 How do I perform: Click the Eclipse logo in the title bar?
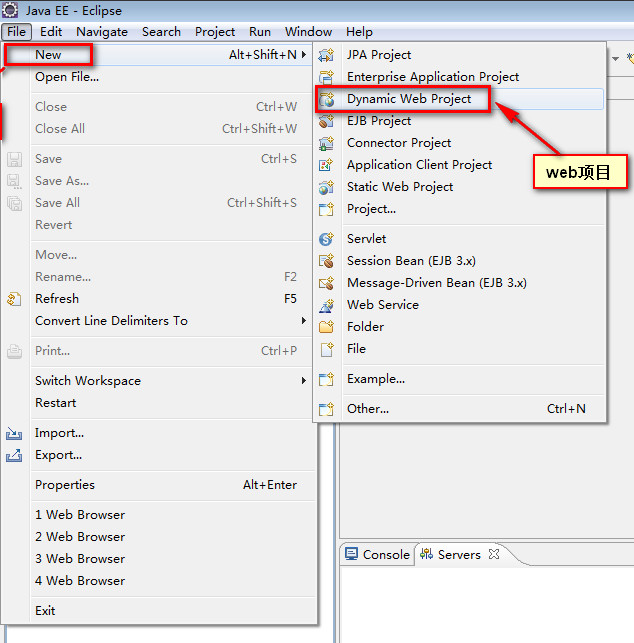(10, 10)
